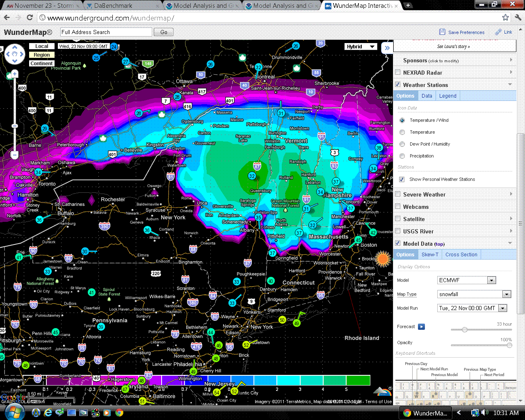Select the Temperature / Wind radio option
525x420 pixels.
(402, 120)
